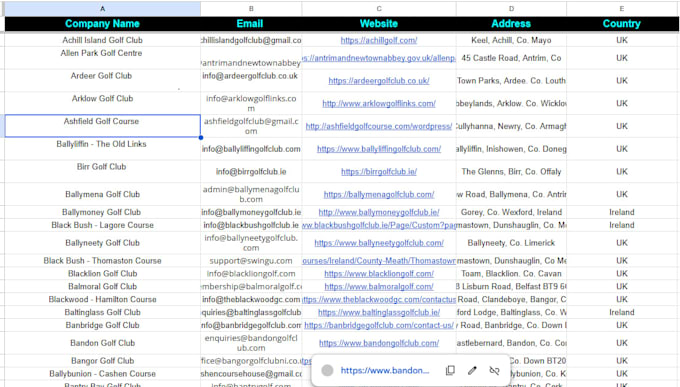Select the Blacklion Golf Club cell
This screenshot has height=387, width=680.
tap(102, 274)
